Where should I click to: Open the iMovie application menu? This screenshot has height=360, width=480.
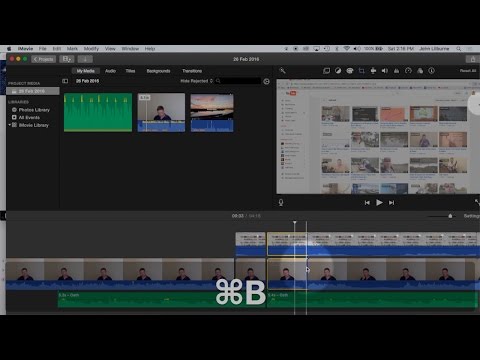click(x=25, y=49)
